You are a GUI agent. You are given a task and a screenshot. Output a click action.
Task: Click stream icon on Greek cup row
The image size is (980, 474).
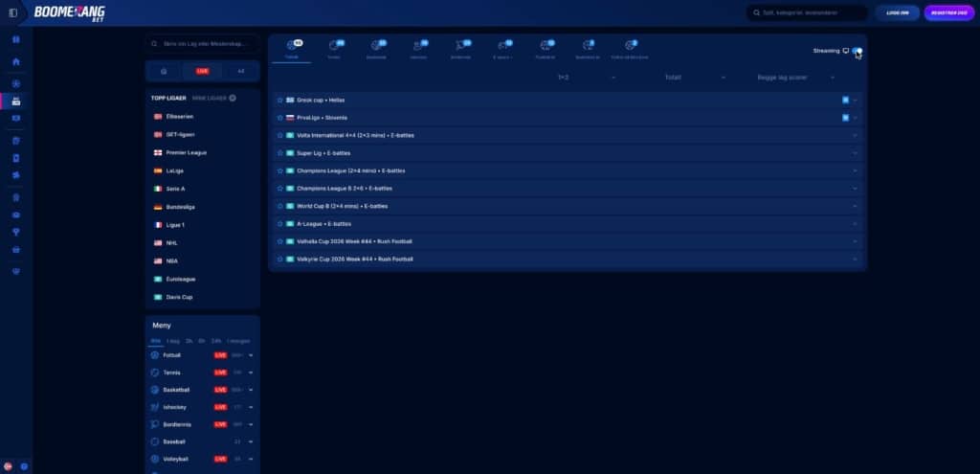[845, 100]
